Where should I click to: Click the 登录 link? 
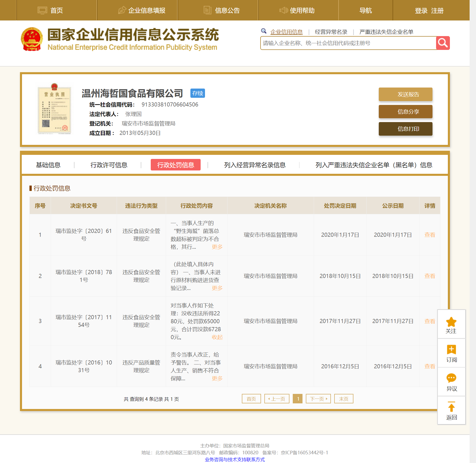421,11
